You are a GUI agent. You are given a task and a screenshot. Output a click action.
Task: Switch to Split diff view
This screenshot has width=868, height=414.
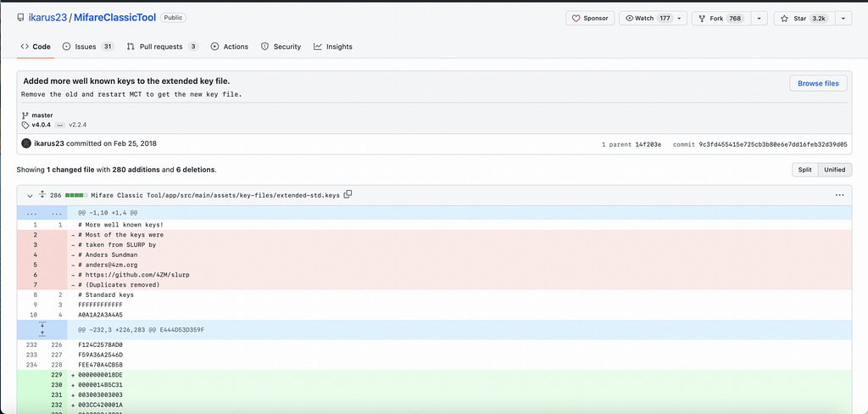click(805, 170)
